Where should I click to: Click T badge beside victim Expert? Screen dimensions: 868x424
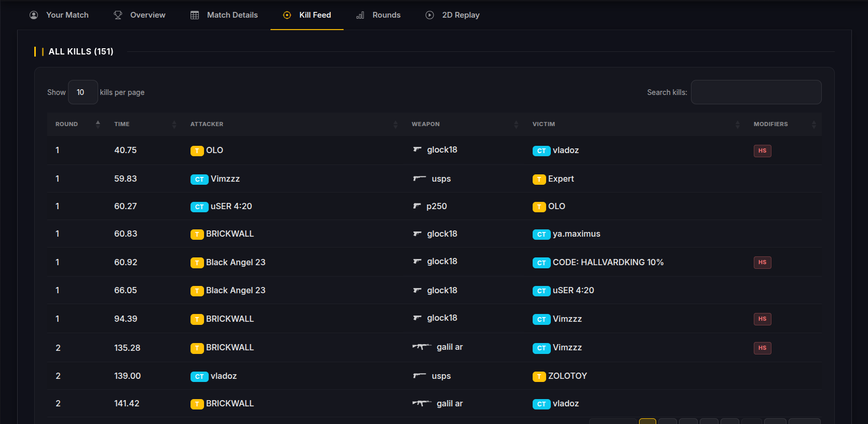pos(539,179)
